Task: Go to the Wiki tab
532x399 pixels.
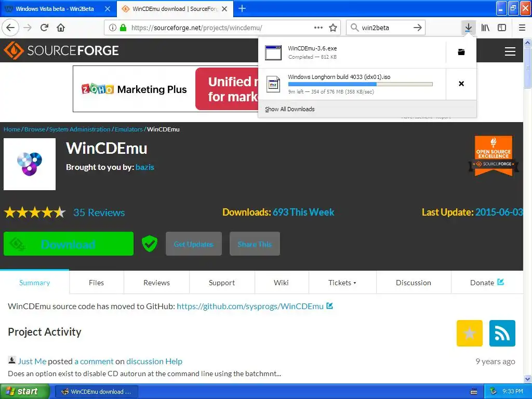Action: click(281, 283)
